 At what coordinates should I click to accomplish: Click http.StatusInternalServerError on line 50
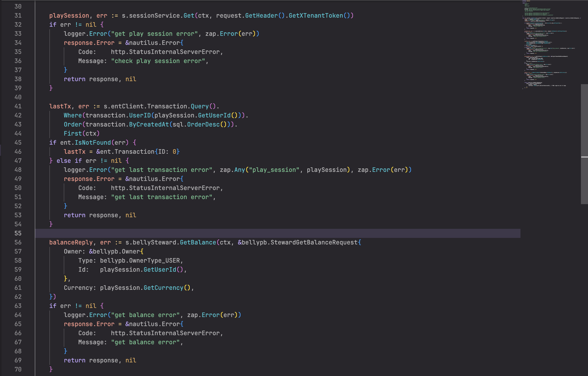166,188
